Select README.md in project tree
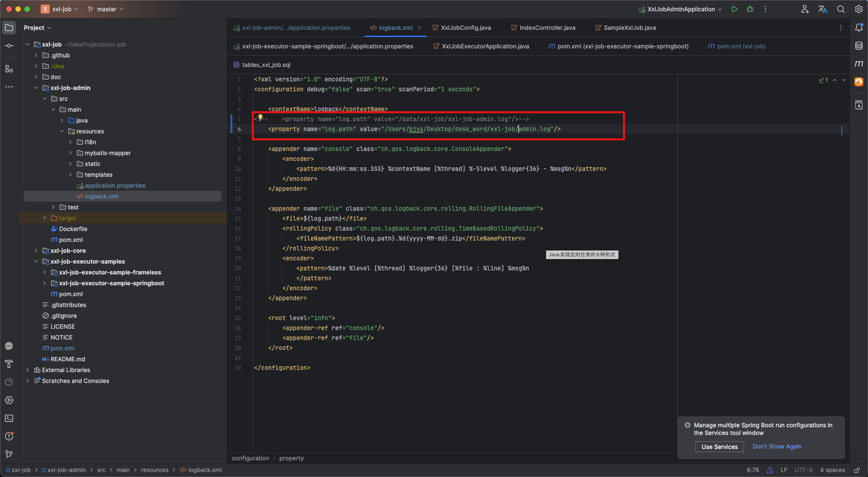This screenshot has height=477, width=868. (67, 359)
